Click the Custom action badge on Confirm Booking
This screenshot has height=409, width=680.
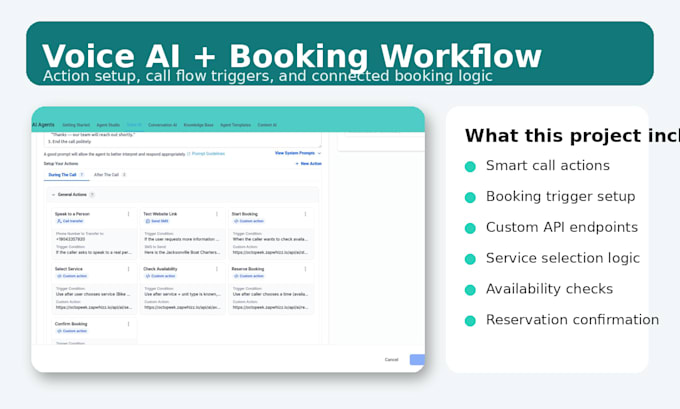click(72, 331)
